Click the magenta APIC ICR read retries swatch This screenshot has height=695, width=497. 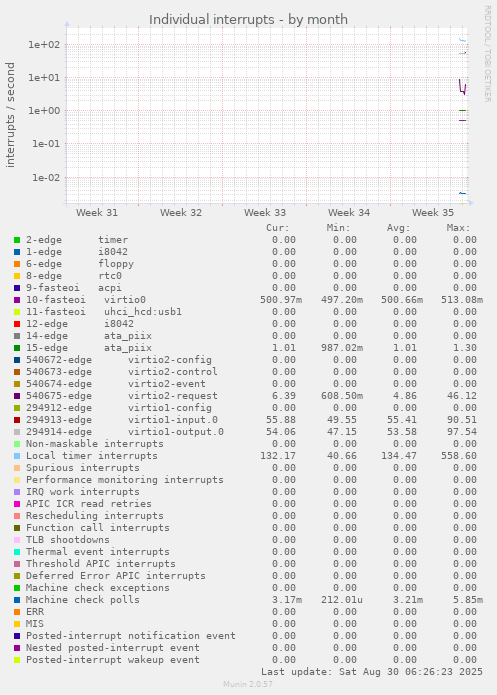(17, 504)
